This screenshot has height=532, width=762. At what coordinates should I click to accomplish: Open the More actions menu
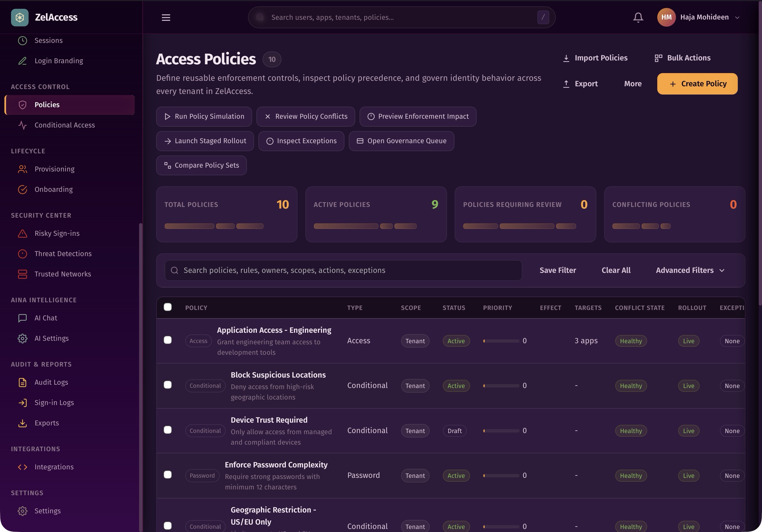click(x=632, y=84)
